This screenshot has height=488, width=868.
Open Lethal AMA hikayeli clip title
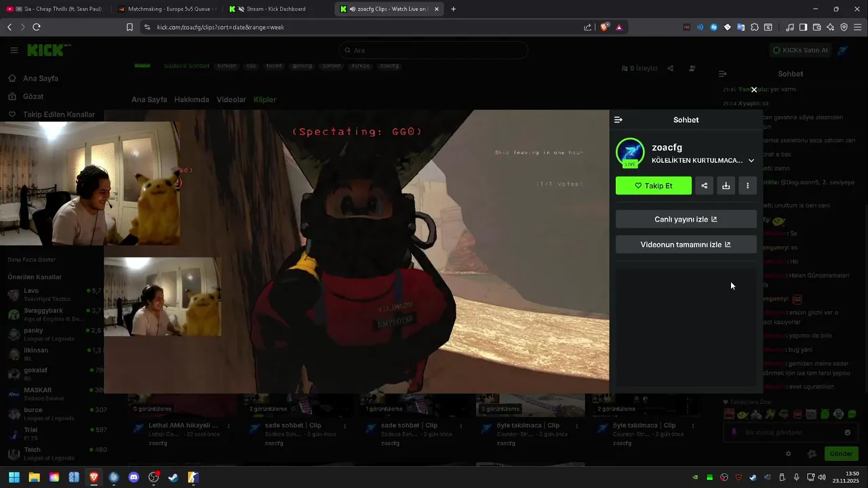pos(183,426)
